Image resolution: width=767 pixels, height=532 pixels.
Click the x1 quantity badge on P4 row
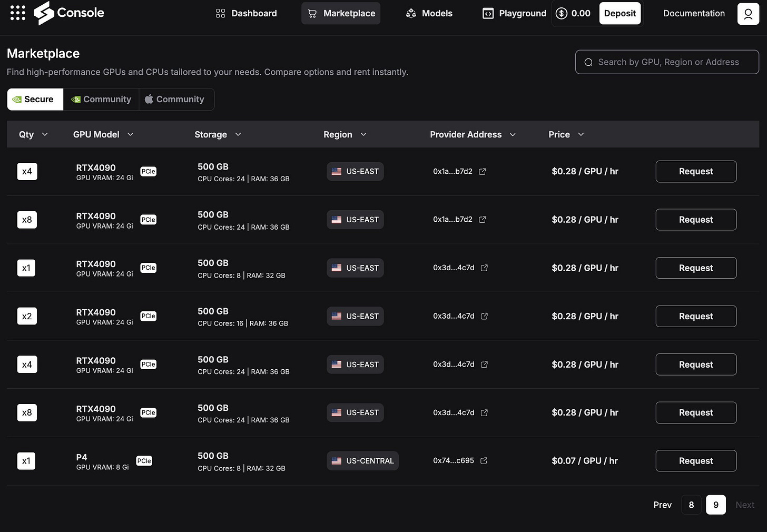click(26, 461)
